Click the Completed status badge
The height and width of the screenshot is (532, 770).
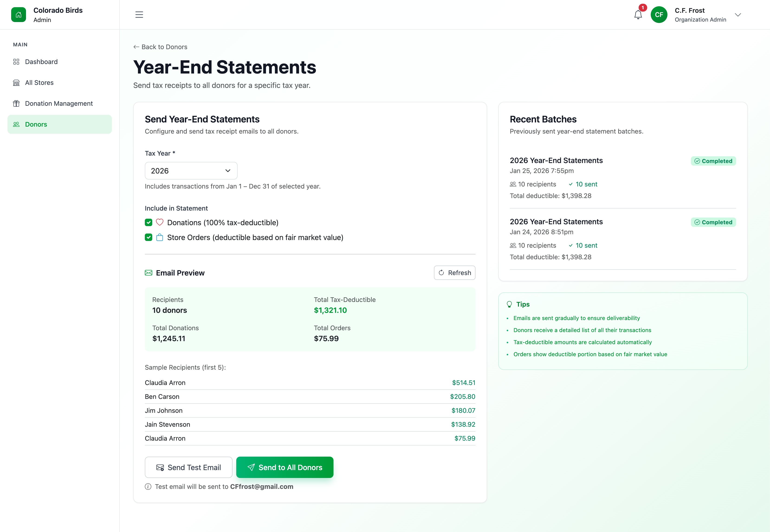tap(713, 161)
